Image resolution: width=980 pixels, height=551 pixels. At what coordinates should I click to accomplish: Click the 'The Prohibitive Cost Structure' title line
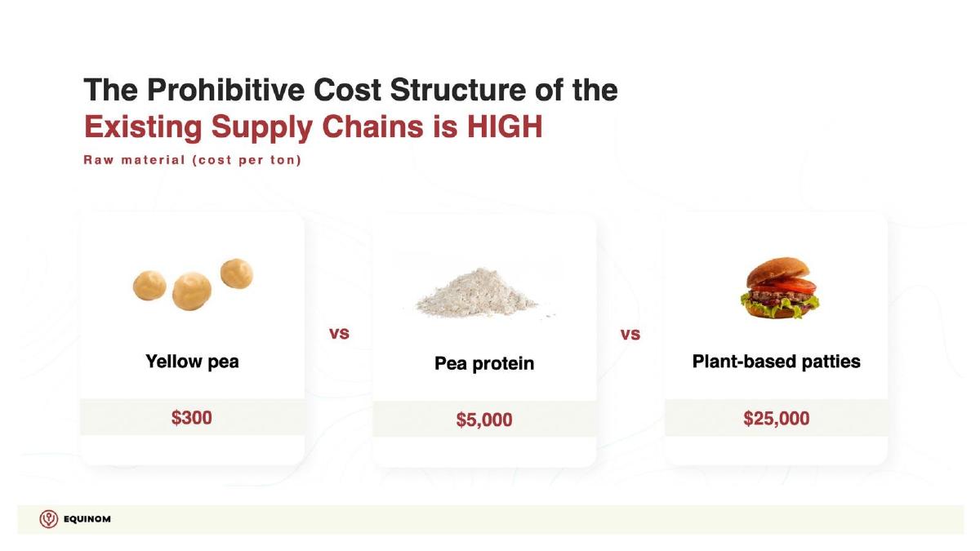click(x=350, y=90)
